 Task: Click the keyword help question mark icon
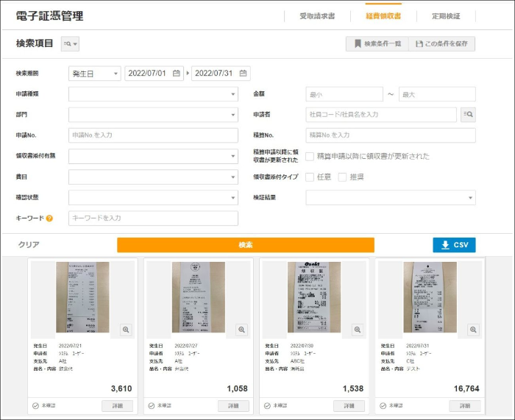coord(49,218)
